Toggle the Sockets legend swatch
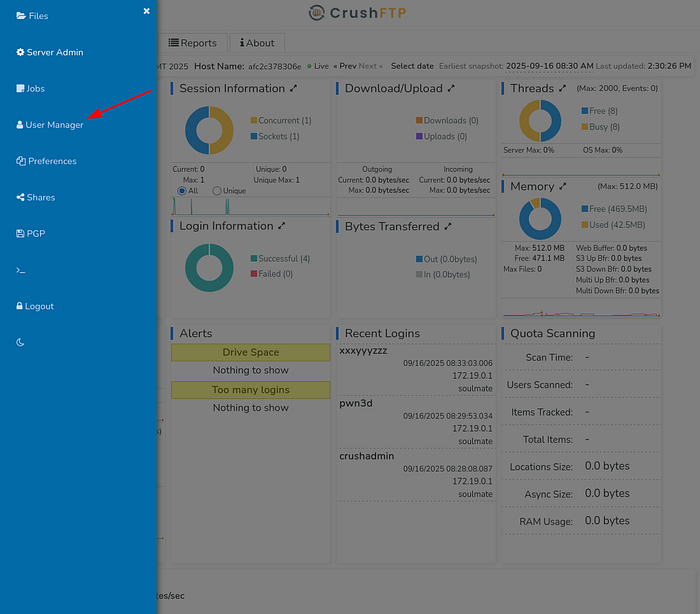This screenshot has height=614, width=700. 254,136
